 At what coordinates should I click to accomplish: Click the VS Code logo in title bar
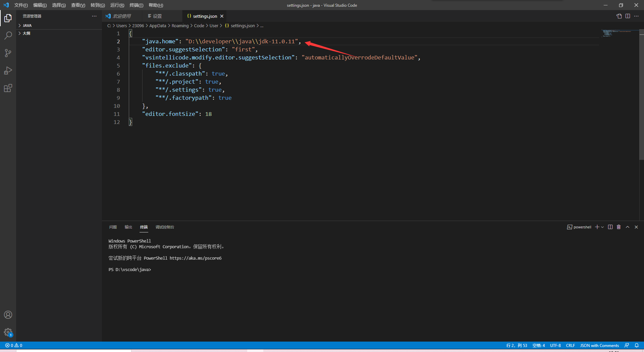tap(6, 5)
